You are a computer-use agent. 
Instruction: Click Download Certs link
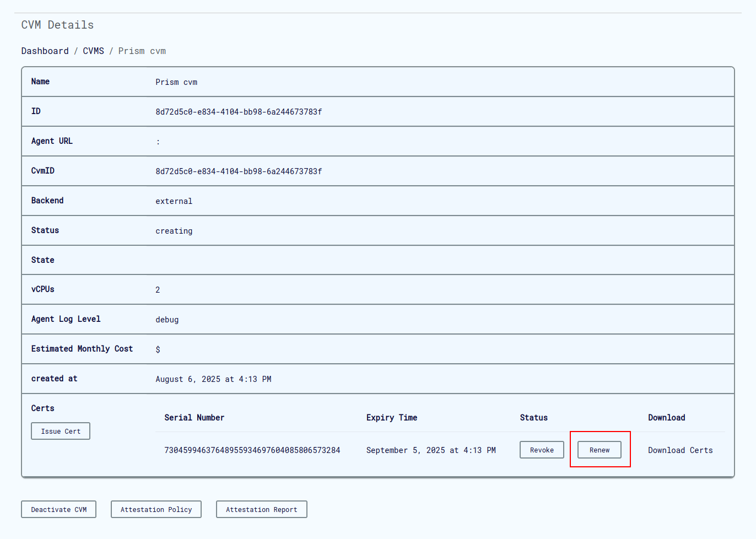pyautogui.click(x=680, y=450)
